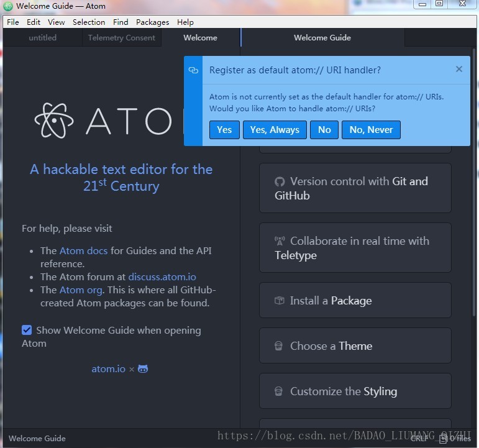Visit the discuss.atom.io forum link
Screen dimensions: 479x448
162,277
